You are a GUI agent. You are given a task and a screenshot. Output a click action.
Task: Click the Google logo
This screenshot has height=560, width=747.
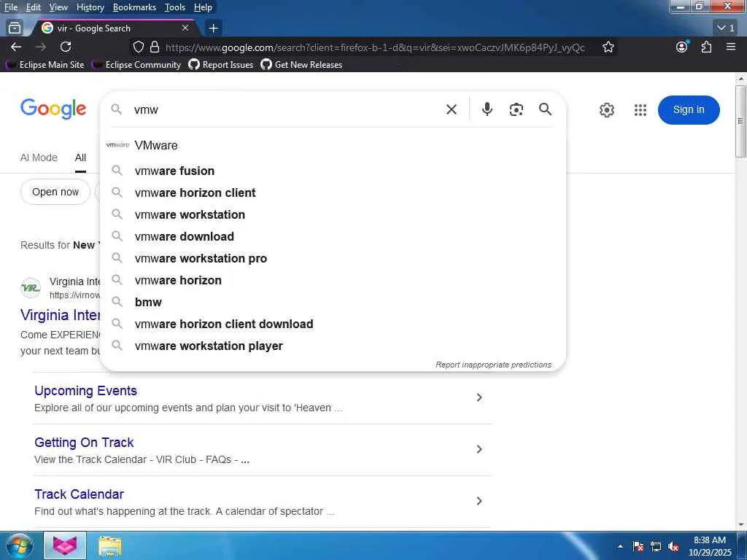tap(53, 109)
